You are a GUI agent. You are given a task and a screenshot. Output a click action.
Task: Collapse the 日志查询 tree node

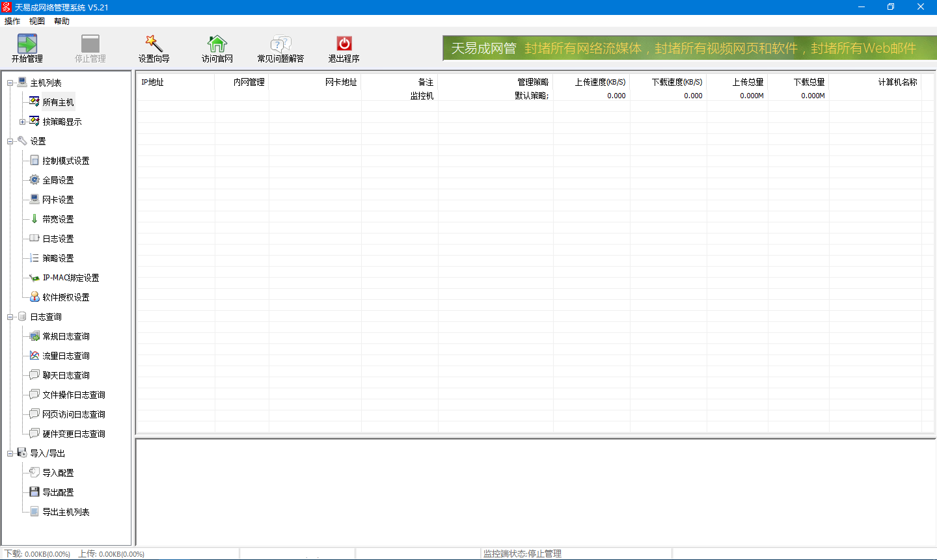click(x=10, y=317)
